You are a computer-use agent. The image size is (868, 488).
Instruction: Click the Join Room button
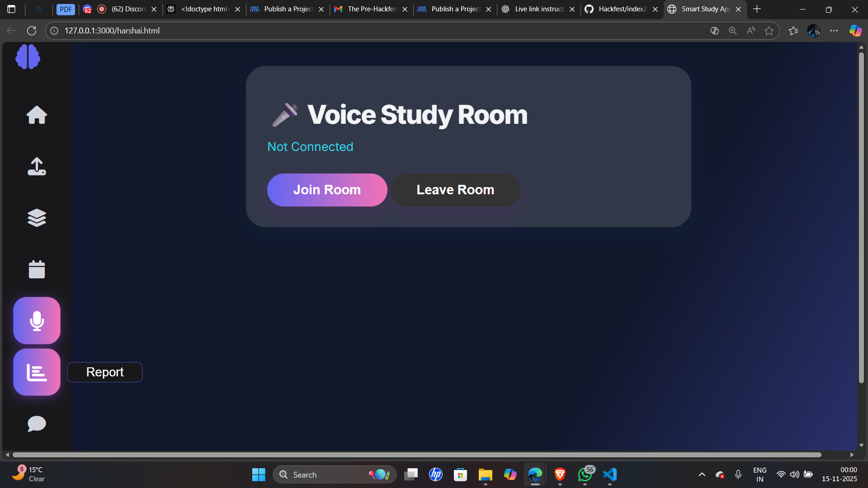pyautogui.click(x=327, y=190)
